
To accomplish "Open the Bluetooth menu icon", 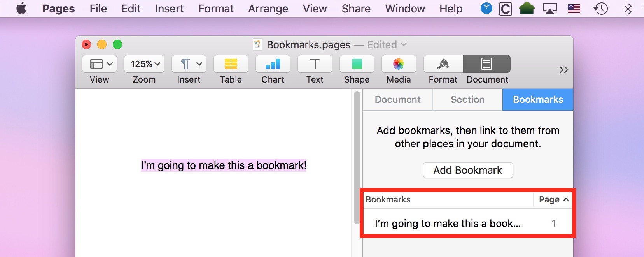I will point(628,9).
